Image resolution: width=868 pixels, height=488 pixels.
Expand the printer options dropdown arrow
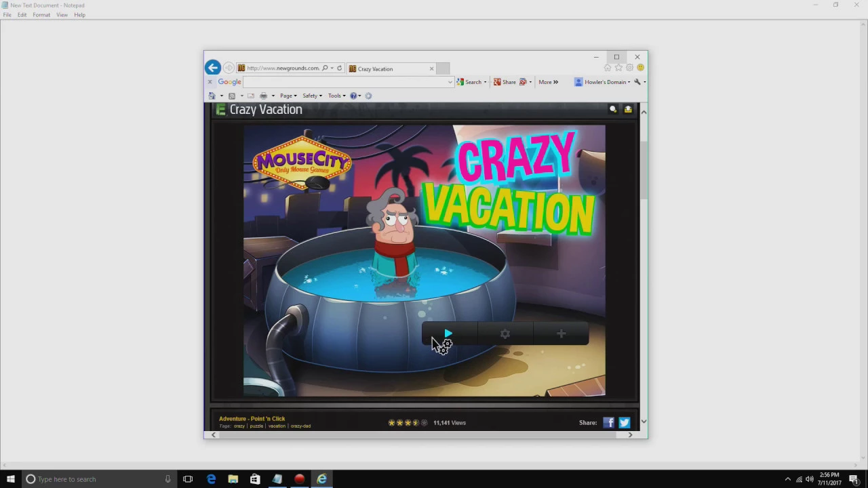pos(273,96)
